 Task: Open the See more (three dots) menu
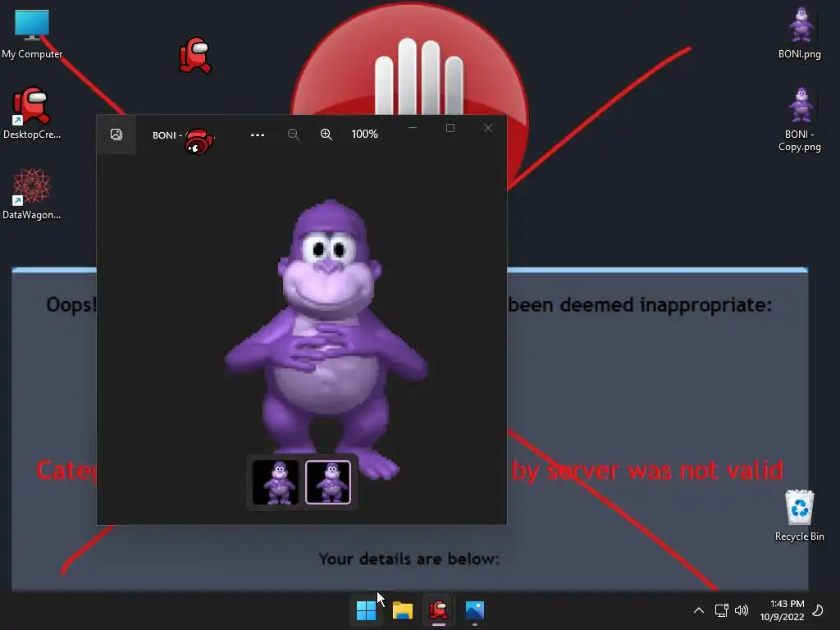pyautogui.click(x=257, y=135)
